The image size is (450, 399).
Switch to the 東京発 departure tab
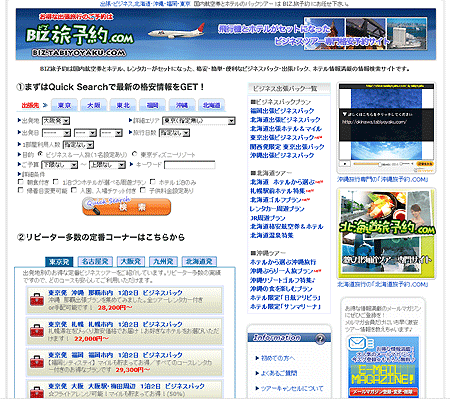59,262
